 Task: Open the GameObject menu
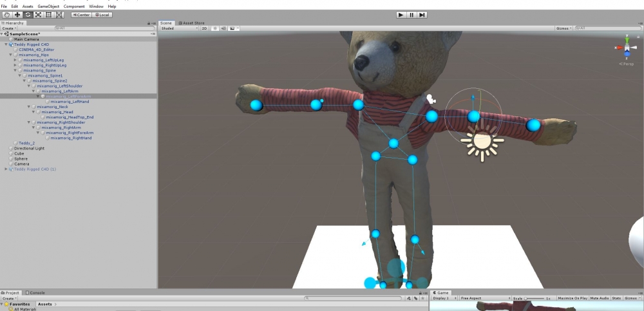pyautogui.click(x=48, y=6)
